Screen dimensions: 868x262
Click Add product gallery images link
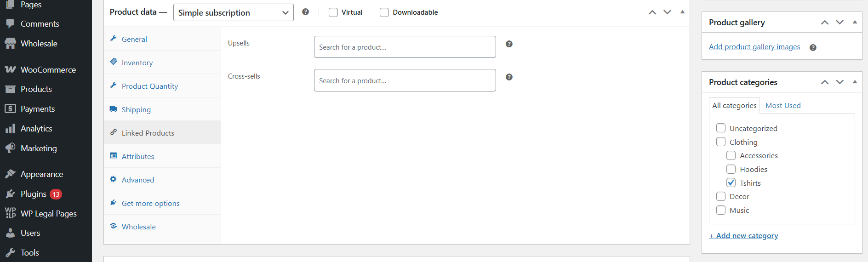(x=754, y=47)
